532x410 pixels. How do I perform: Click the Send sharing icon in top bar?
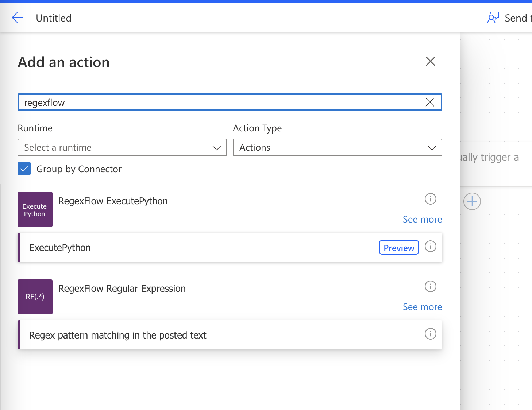(x=493, y=17)
